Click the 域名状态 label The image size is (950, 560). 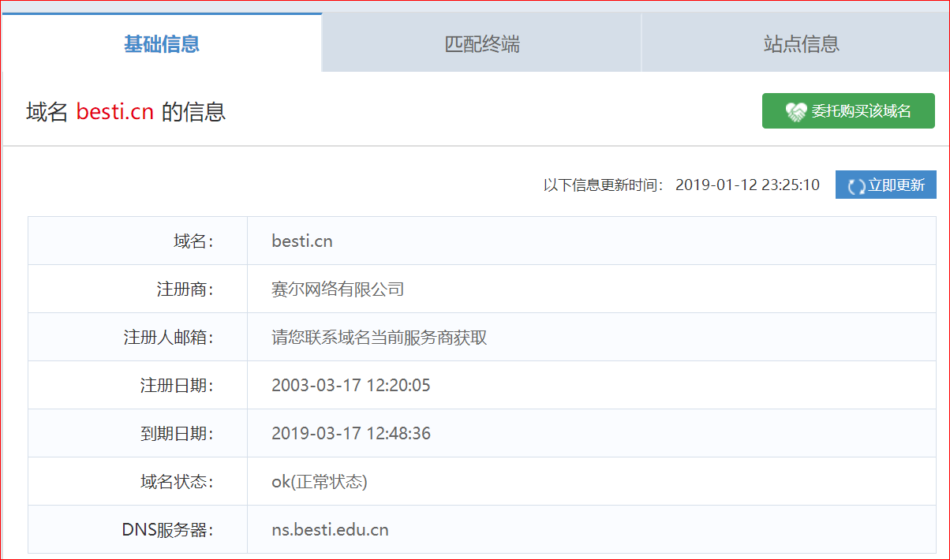point(177,482)
